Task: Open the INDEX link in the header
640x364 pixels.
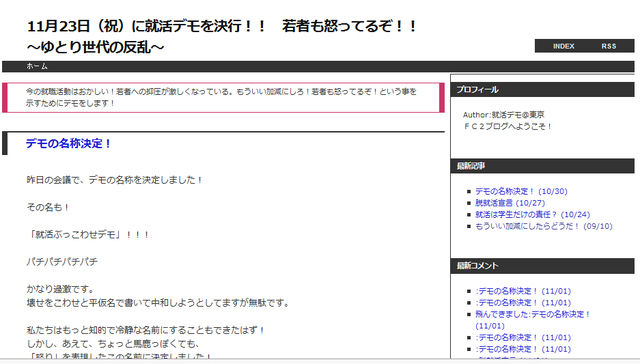Action: click(x=564, y=46)
